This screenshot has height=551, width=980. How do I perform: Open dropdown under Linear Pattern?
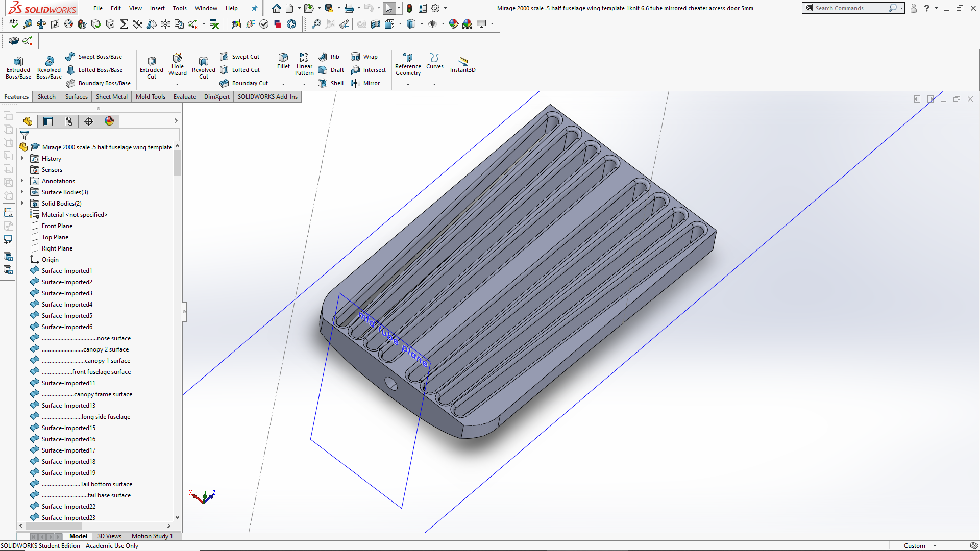(x=304, y=84)
